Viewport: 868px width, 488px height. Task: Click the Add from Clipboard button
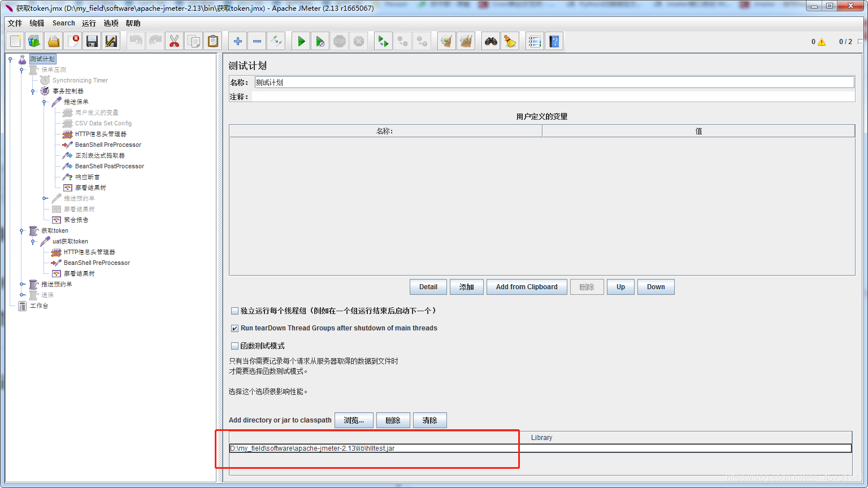click(x=527, y=286)
